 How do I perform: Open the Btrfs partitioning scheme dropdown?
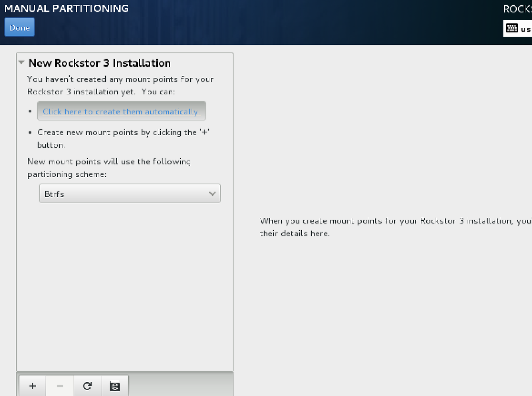tap(130, 194)
